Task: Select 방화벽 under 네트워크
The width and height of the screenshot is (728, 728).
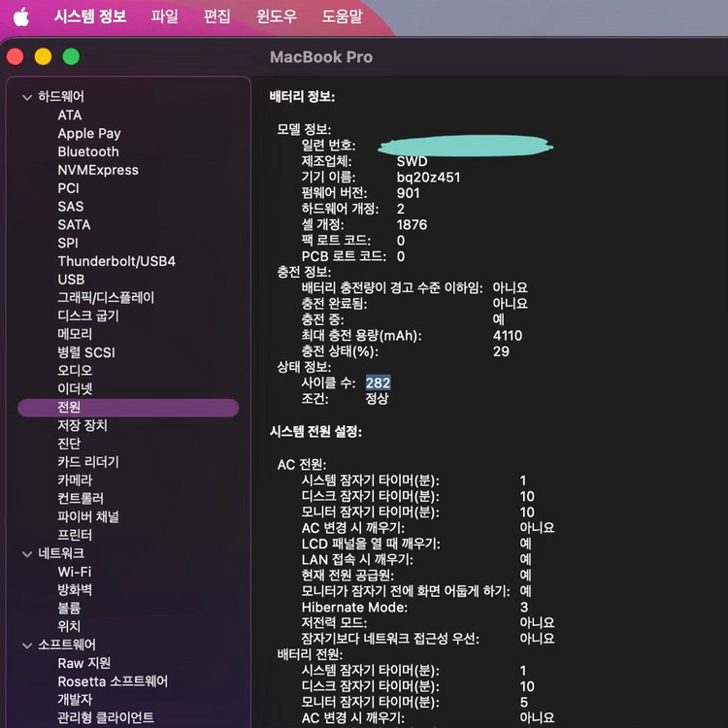Action: point(75,589)
